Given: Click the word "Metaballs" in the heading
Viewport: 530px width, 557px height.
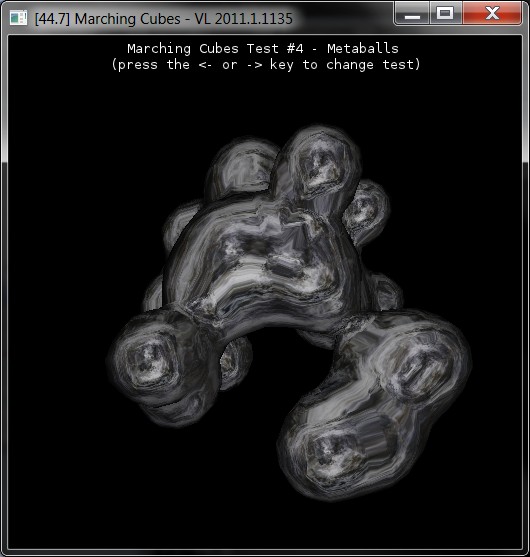Looking at the screenshot, I should (x=363, y=48).
